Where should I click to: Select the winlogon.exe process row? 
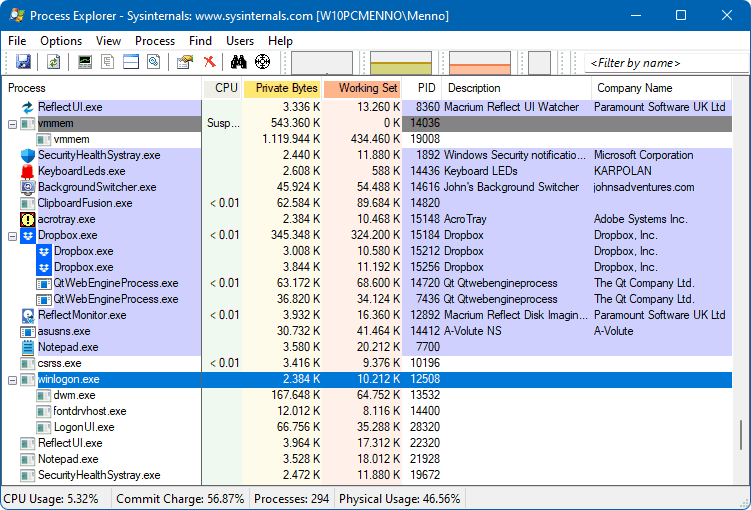pos(367,379)
